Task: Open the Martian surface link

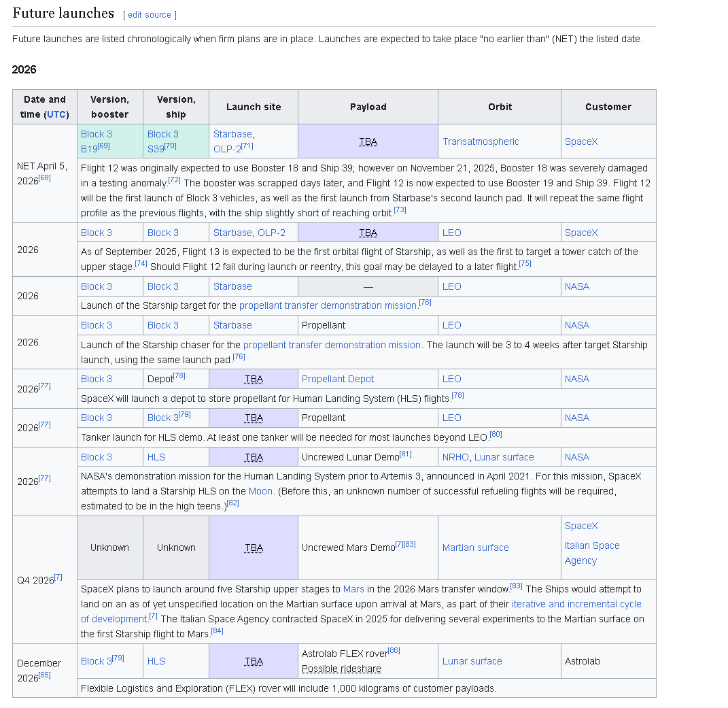Action: [x=475, y=547]
